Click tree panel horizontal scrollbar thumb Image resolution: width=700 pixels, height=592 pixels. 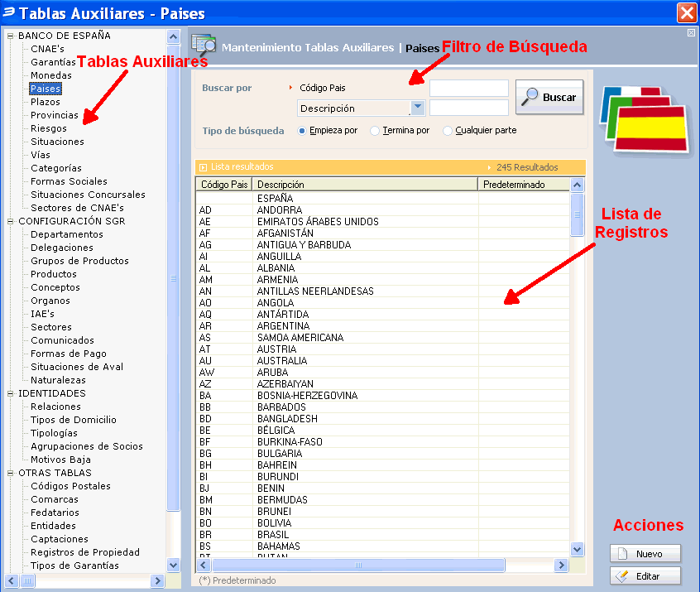click(x=27, y=581)
